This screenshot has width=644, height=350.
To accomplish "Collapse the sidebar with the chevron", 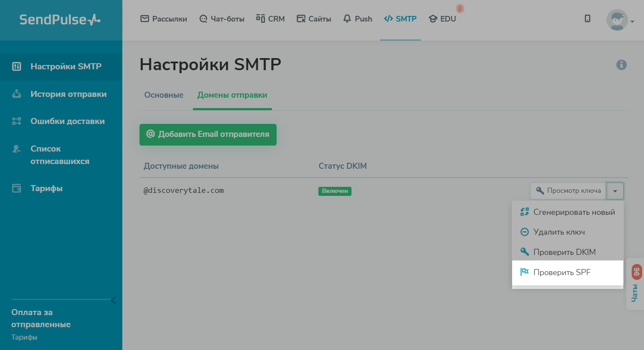I will 113,300.
